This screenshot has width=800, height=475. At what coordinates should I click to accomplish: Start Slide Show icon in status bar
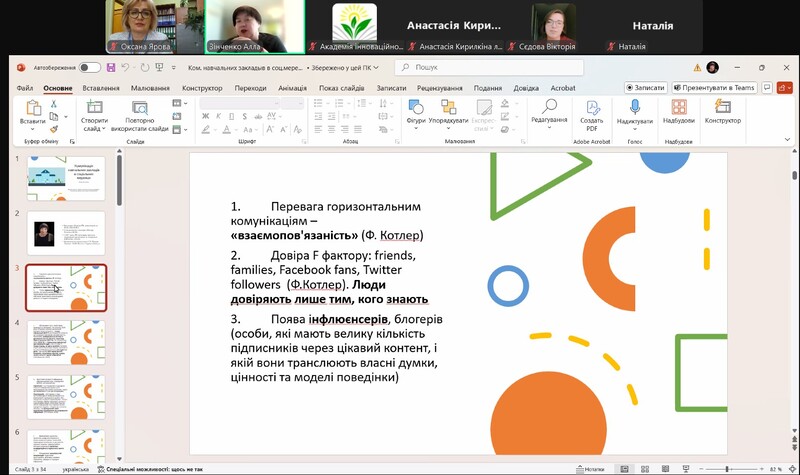point(686,469)
